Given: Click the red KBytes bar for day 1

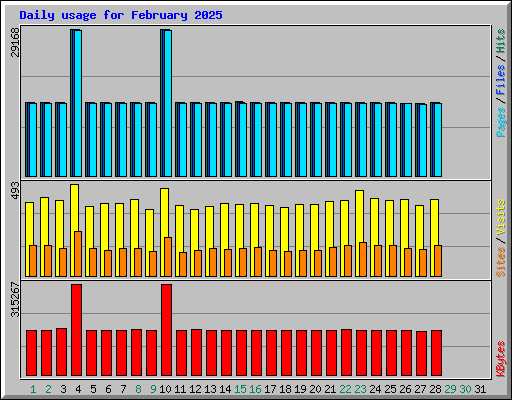Looking at the screenshot, I should pos(31,353).
